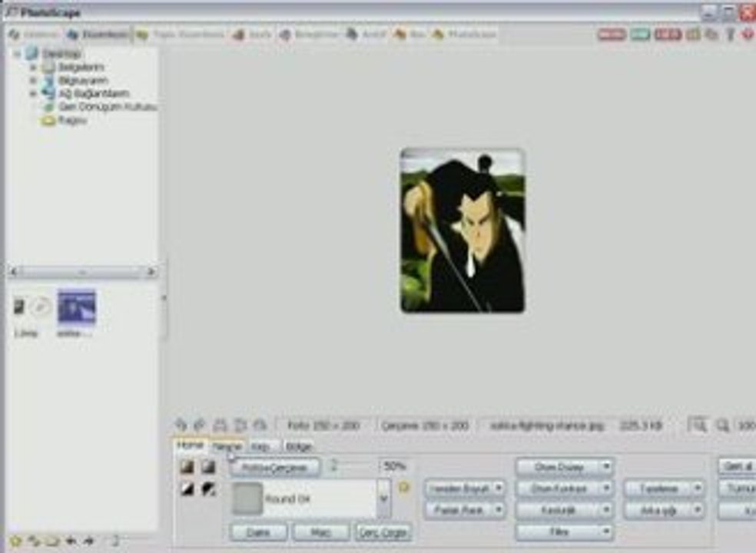Image resolution: width=756 pixels, height=553 pixels.
Task: Open the Birleştirme tab
Action: (x=309, y=35)
